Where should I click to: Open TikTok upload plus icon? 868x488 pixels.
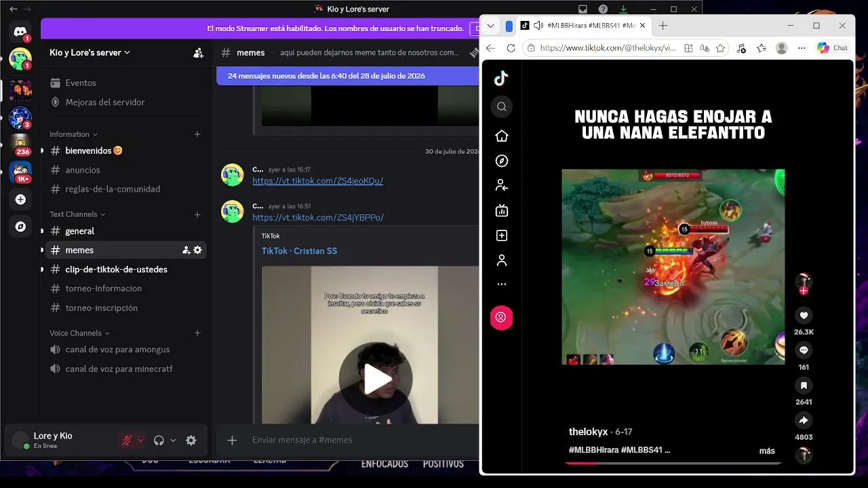point(502,236)
